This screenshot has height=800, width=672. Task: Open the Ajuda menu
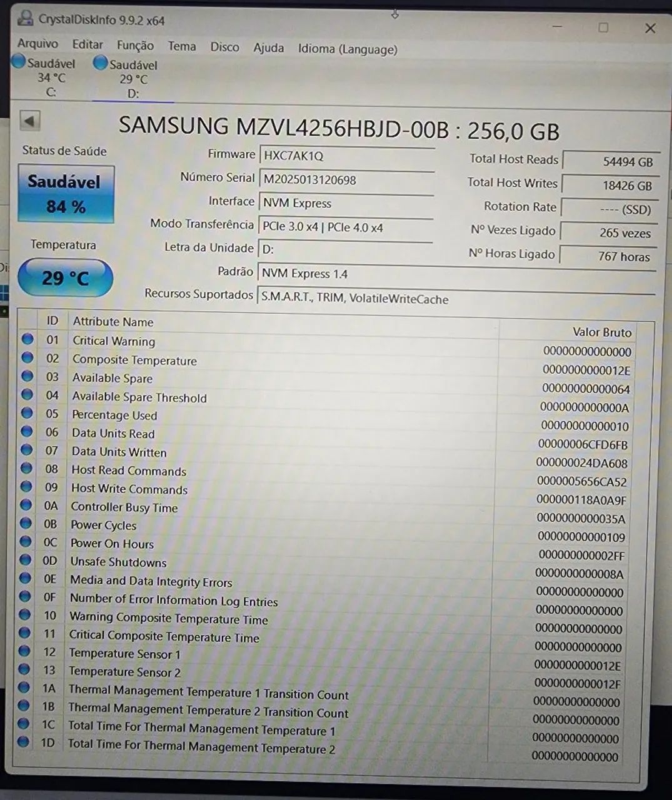point(269,48)
